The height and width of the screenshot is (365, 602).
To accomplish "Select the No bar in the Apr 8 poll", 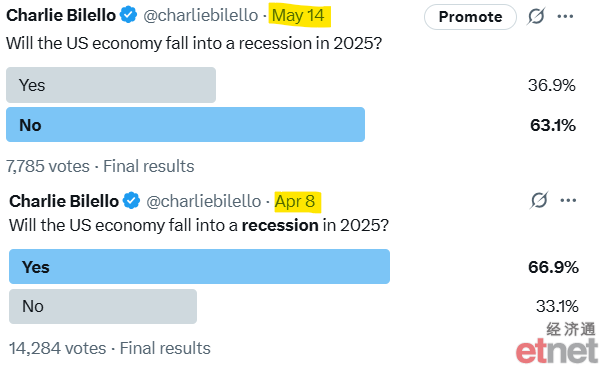I will pyautogui.click(x=103, y=306).
